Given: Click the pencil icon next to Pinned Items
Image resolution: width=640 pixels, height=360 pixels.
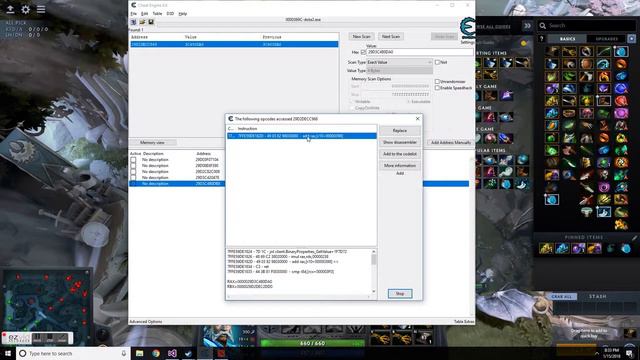Looking at the screenshot, I should click(x=634, y=237).
